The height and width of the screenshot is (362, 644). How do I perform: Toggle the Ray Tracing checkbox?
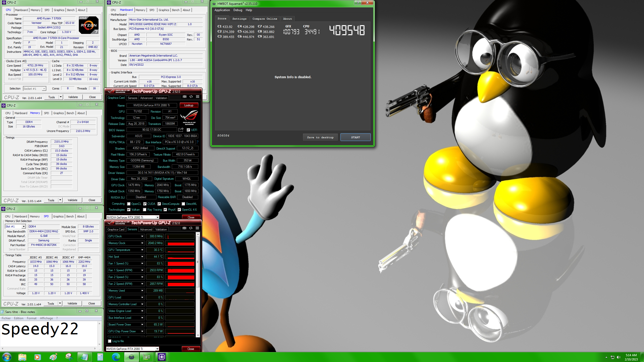pyautogui.click(x=145, y=210)
